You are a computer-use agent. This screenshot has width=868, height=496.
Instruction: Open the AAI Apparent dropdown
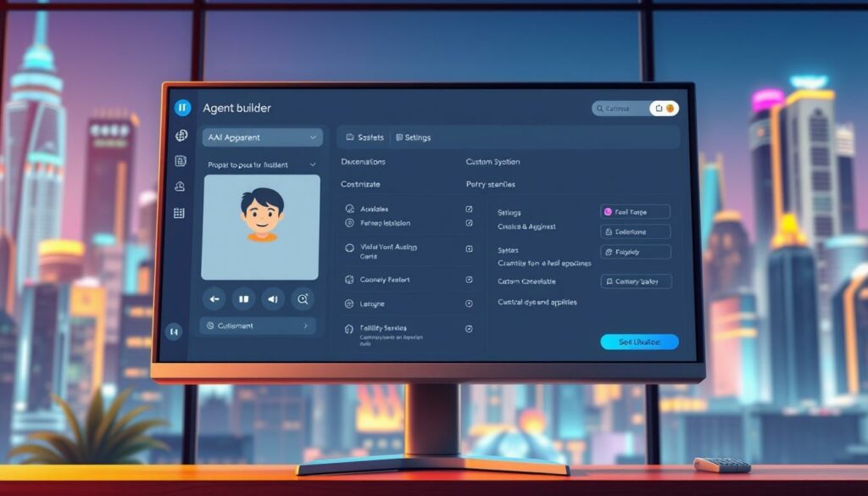point(262,137)
